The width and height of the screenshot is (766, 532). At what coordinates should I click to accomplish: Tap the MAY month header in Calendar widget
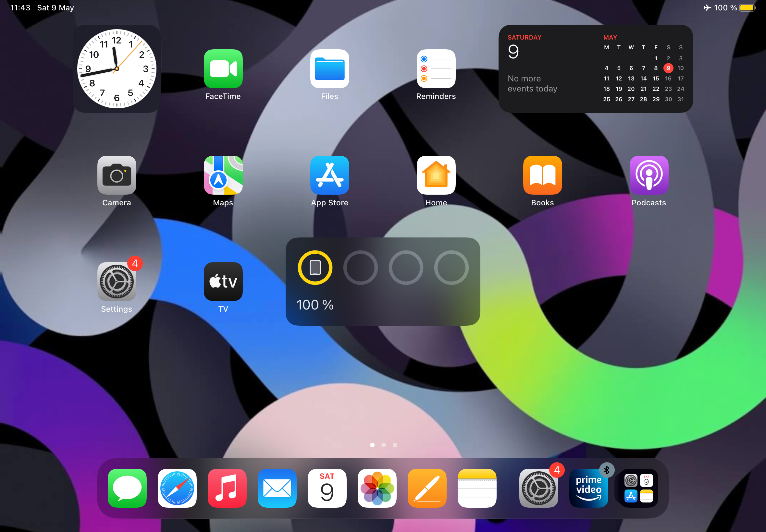[610, 37]
